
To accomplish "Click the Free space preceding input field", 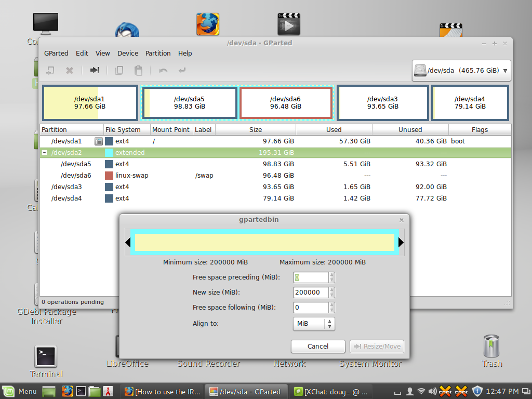I will click(x=311, y=277).
